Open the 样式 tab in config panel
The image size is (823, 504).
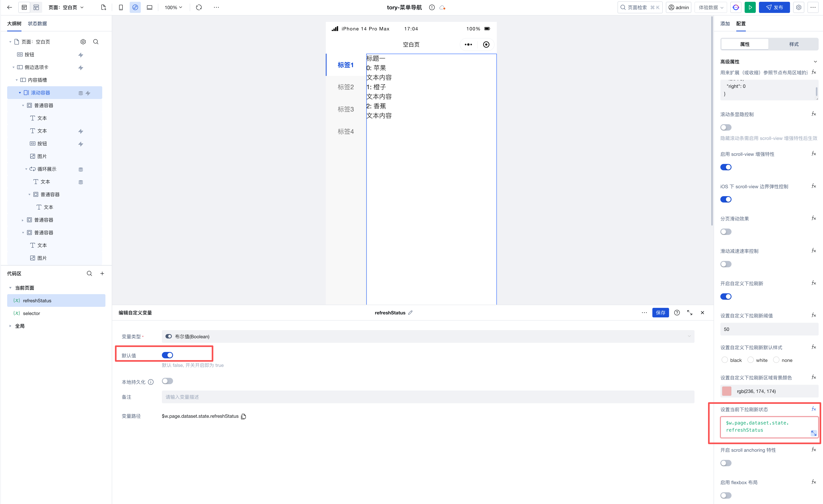(794, 44)
